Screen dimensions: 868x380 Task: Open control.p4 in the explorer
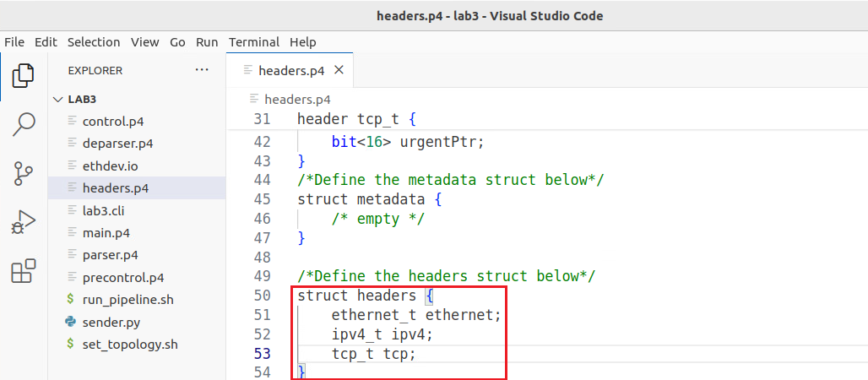click(113, 122)
